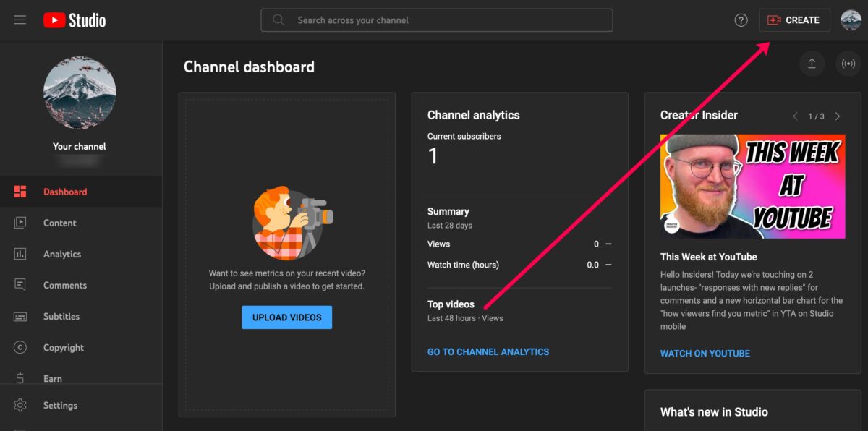Image resolution: width=868 pixels, height=431 pixels.
Task: Open the Comments section
Action: (x=81, y=285)
